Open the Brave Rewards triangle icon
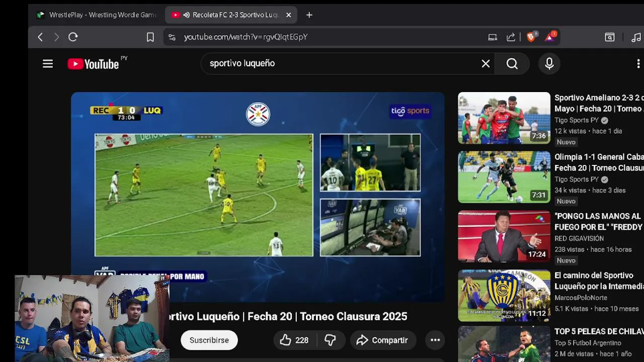The height and width of the screenshot is (362, 644). point(550,36)
